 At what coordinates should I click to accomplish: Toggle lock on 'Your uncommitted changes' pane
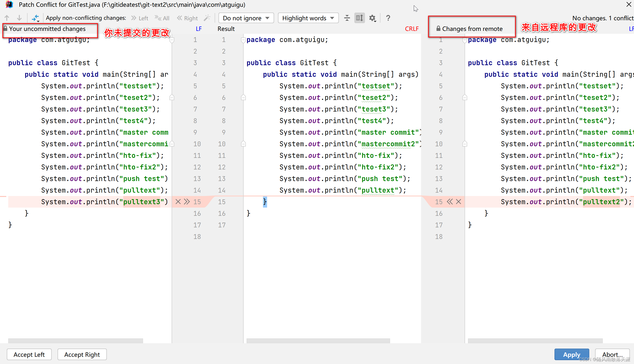point(5,28)
